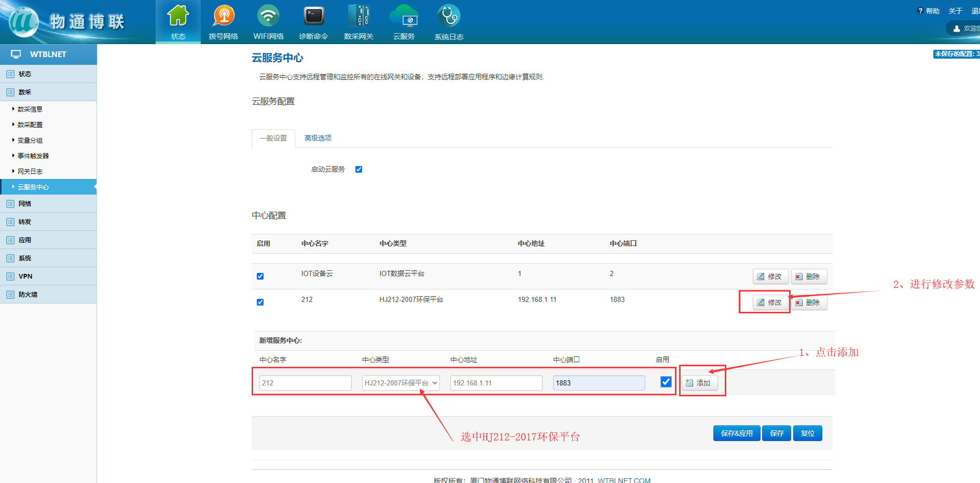Open the 中心类型 HJ212-2007环保平台 dropdown
The height and width of the screenshot is (483, 980).
(x=401, y=383)
